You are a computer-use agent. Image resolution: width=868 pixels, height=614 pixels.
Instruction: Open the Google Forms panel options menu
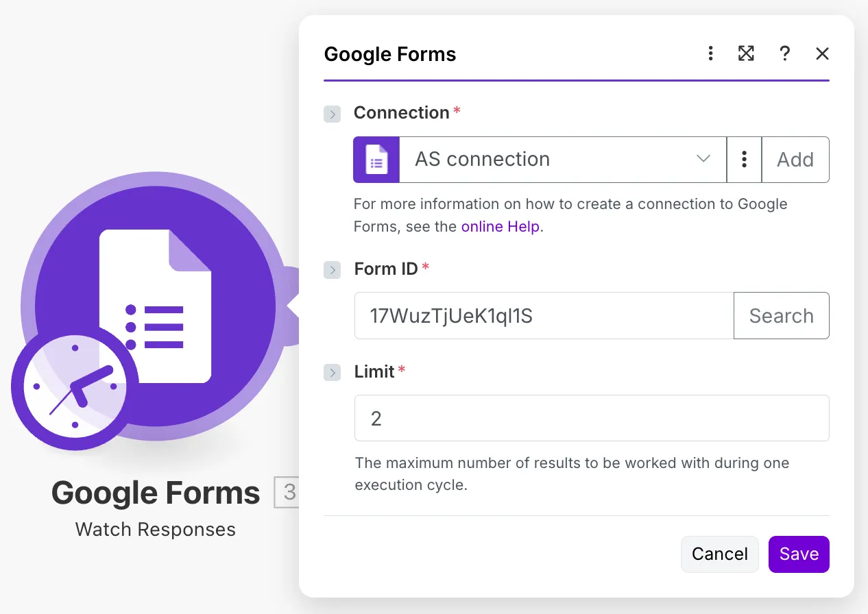point(711,53)
